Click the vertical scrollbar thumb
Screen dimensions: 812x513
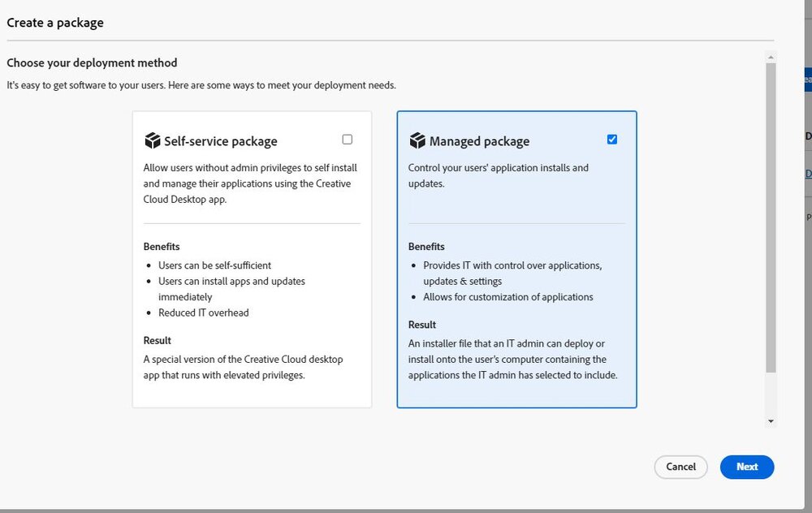tap(771, 218)
